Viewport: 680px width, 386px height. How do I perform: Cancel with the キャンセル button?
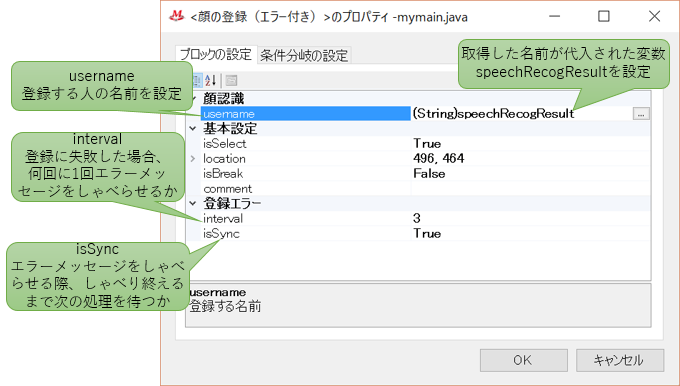[x=620, y=360]
